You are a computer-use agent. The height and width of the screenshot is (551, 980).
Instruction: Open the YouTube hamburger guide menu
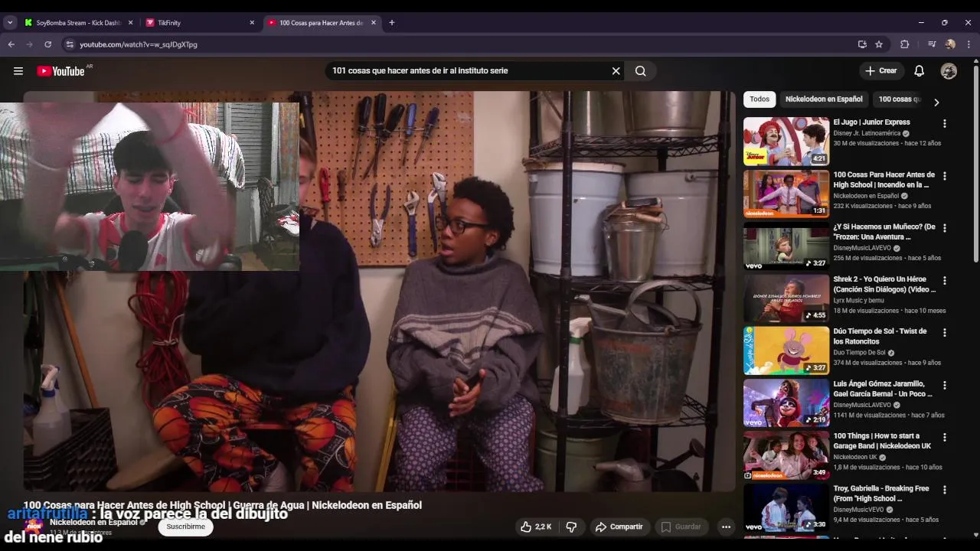pos(18,71)
